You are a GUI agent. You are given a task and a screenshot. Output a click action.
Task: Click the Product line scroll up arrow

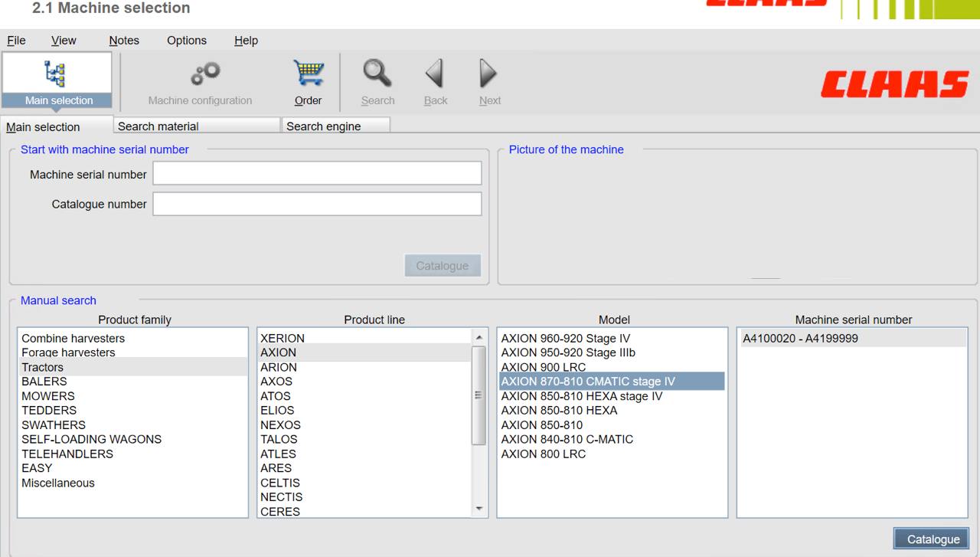479,337
